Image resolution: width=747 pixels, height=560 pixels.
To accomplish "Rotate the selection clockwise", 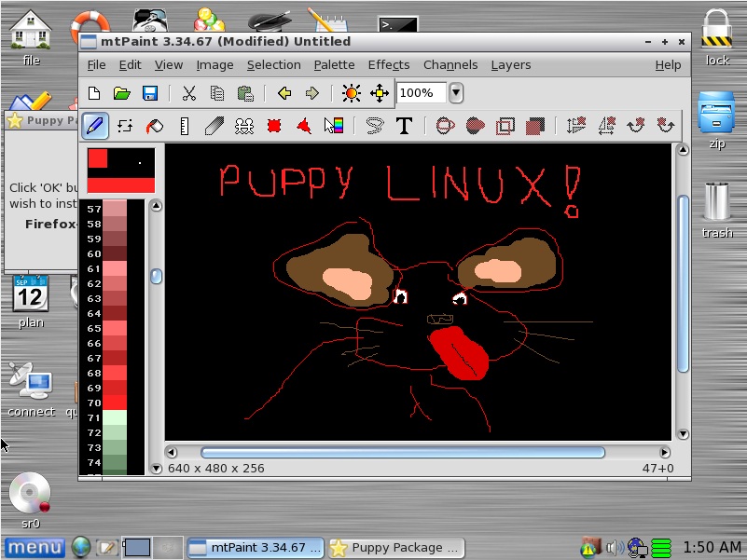I will (636, 126).
